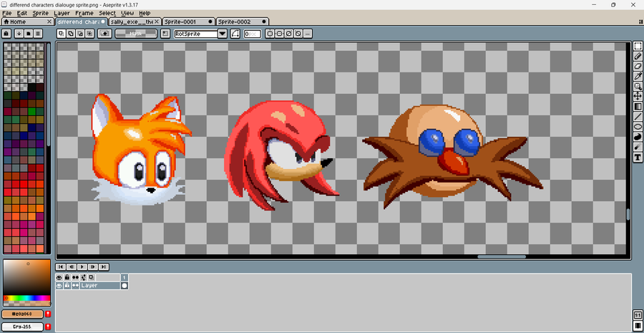
Task: Choose Add to selection mode icon
Action: tap(71, 34)
